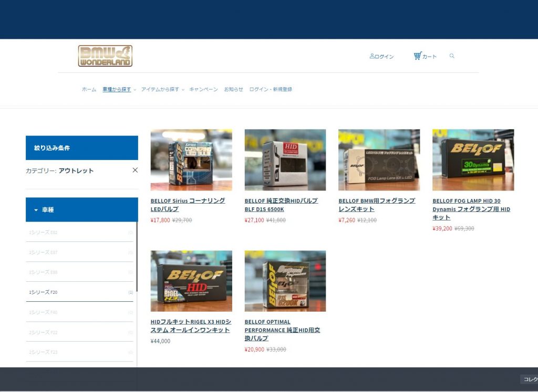Click the BMW Wonderland logo
538x392 pixels.
point(105,56)
